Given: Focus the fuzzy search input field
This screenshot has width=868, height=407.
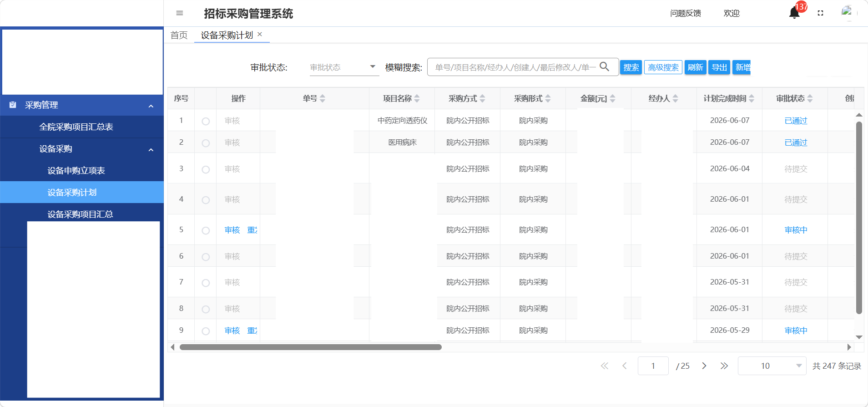Looking at the screenshot, I should tap(515, 67).
